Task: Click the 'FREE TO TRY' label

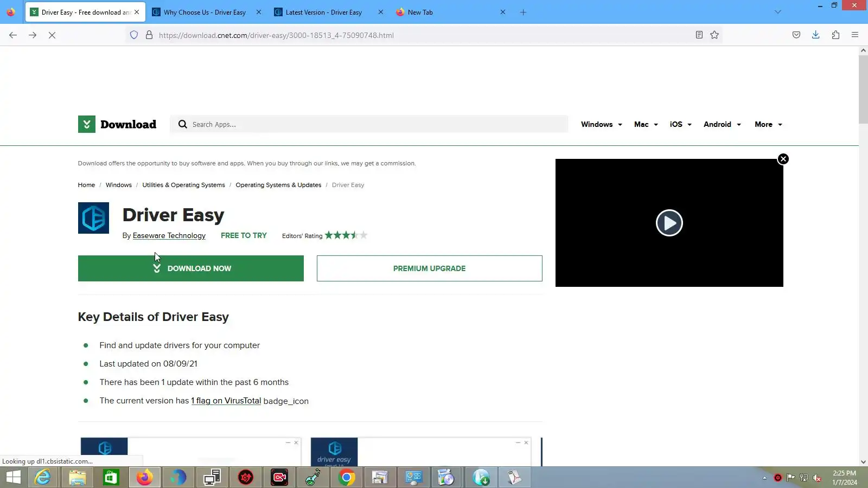Action: [x=244, y=236]
